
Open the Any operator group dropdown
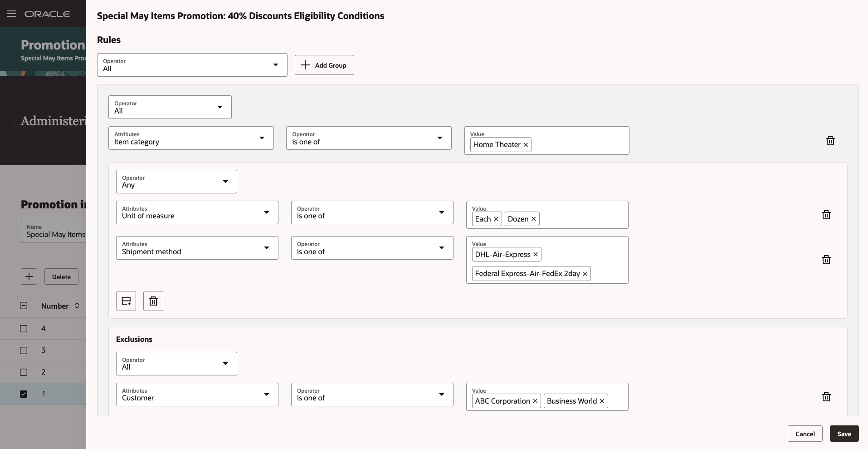point(176,182)
